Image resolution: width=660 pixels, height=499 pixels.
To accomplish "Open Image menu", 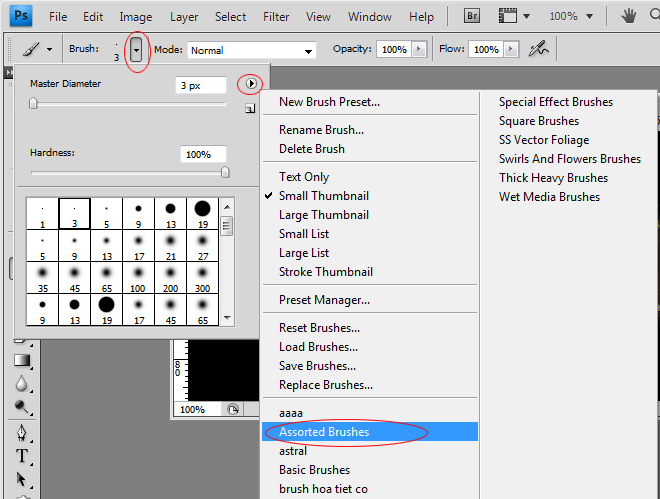I will pos(136,17).
